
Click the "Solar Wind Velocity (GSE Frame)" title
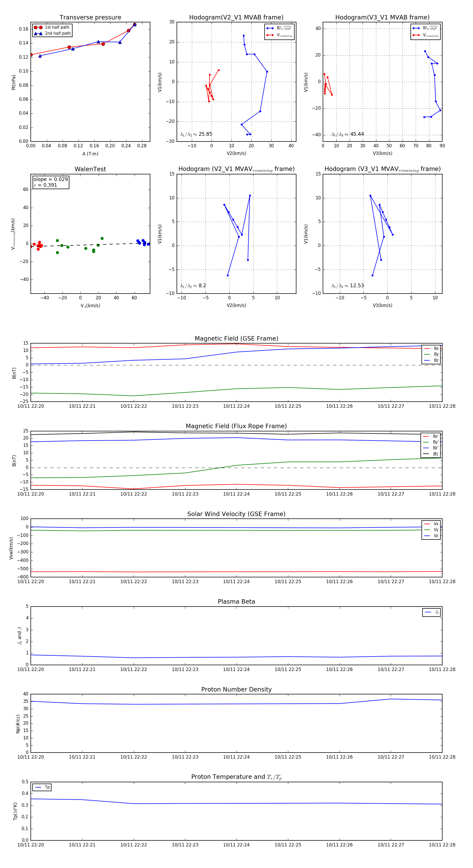pos(236,514)
